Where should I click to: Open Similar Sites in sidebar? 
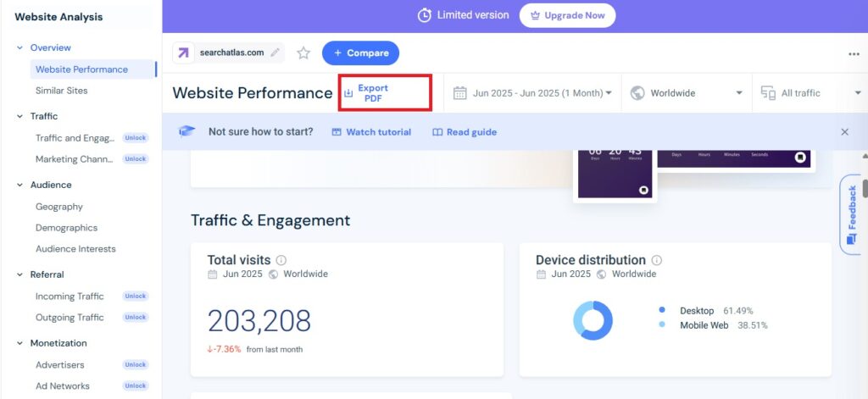click(61, 90)
